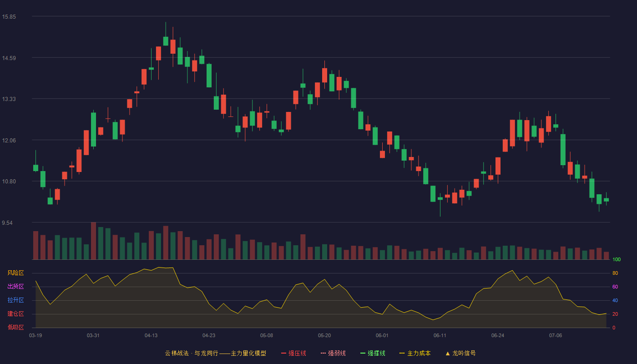Toggle the 强压线 legend item
This screenshot has width=637, height=364.
click(293, 353)
